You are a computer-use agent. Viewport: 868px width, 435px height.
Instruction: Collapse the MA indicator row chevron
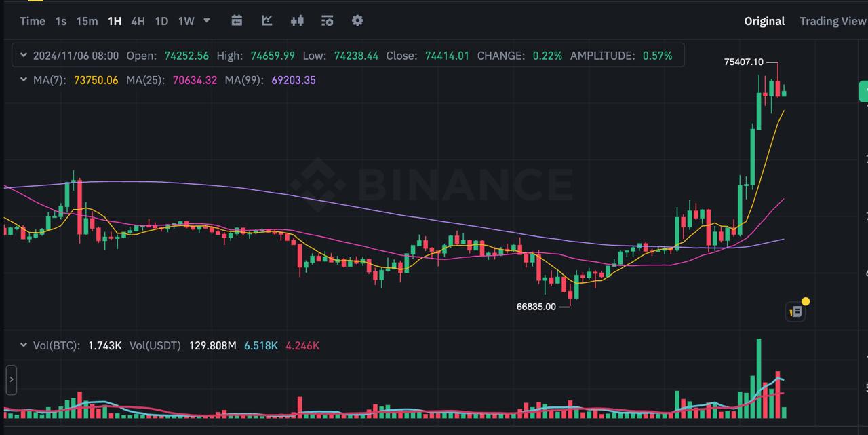24,80
